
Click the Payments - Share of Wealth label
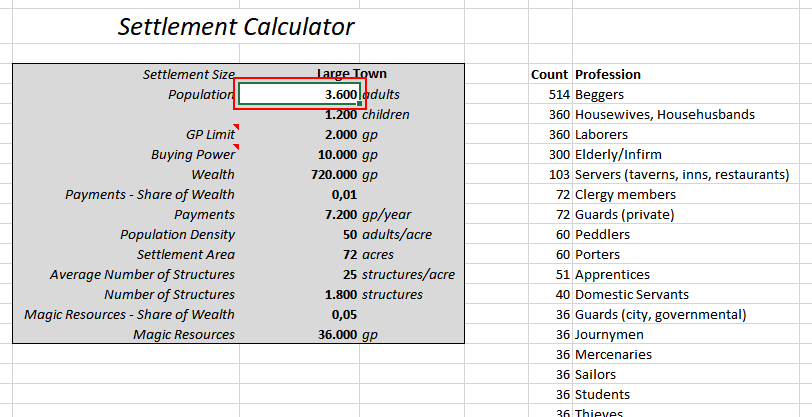click(x=150, y=195)
